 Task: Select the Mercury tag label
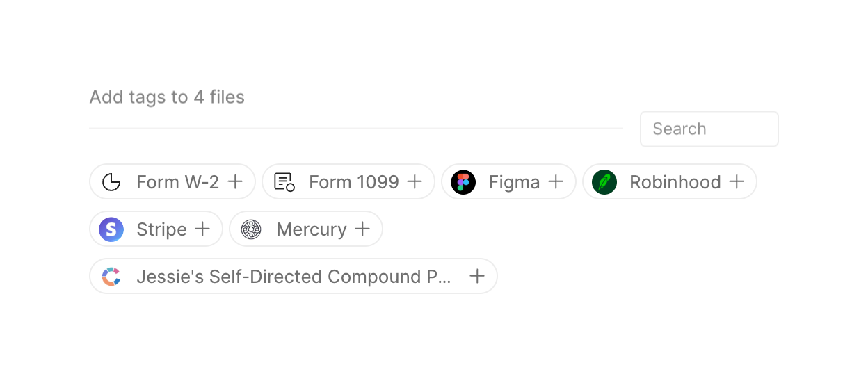(x=311, y=229)
